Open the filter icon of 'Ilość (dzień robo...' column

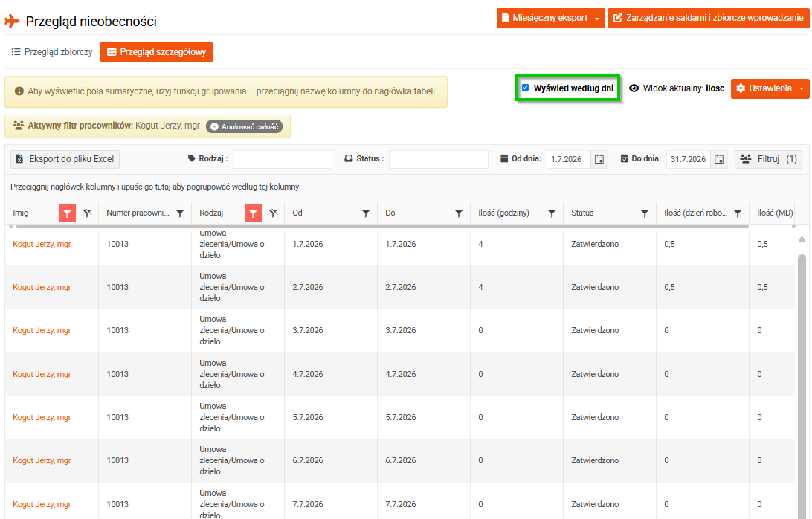pos(738,213)
